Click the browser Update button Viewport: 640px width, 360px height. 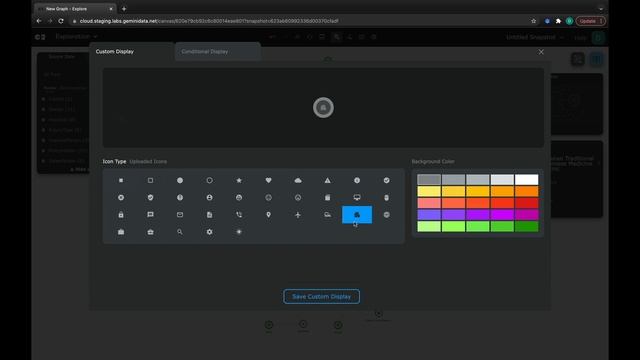click(591, 21)
